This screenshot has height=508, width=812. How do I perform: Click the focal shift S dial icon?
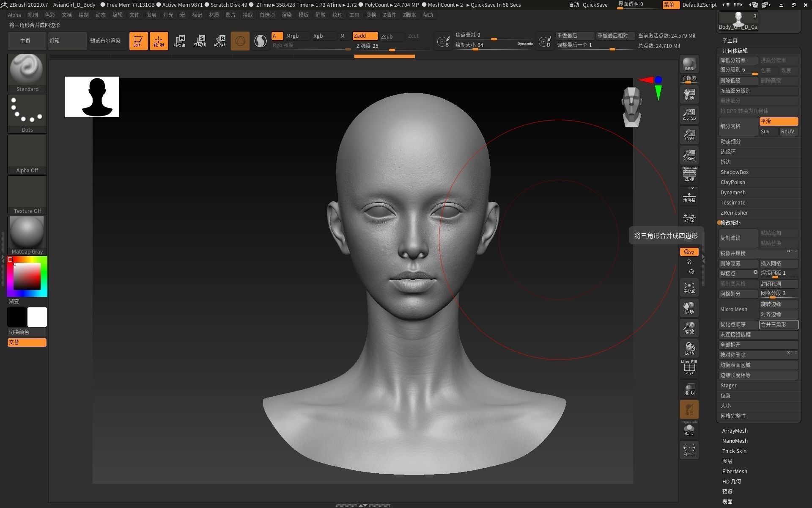[x=443, y=41]
